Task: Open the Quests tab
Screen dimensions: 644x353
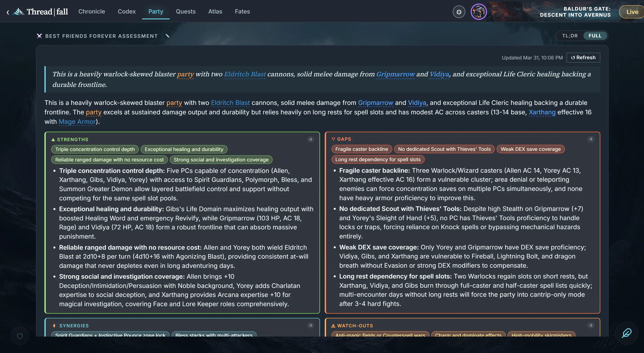Action: point(186,11)
